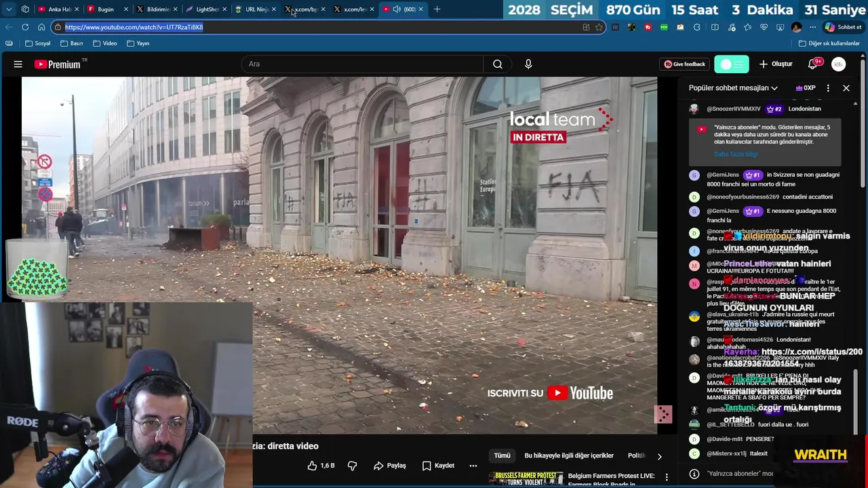
Task: Open site information lock icon
Action: click(58, 27)
